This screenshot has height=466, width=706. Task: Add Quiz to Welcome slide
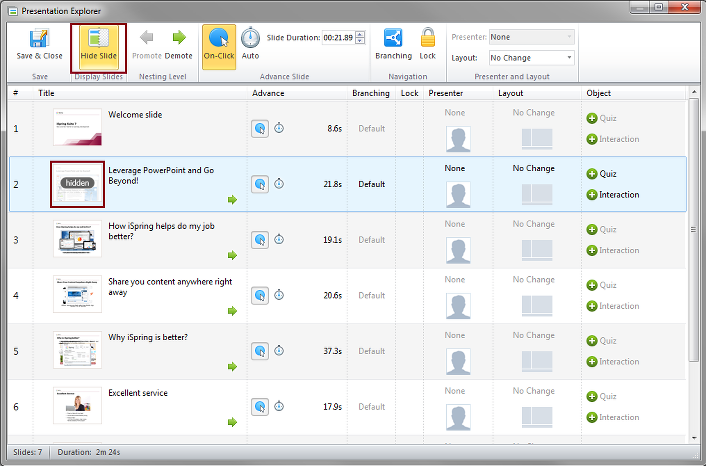pos(601,118)
